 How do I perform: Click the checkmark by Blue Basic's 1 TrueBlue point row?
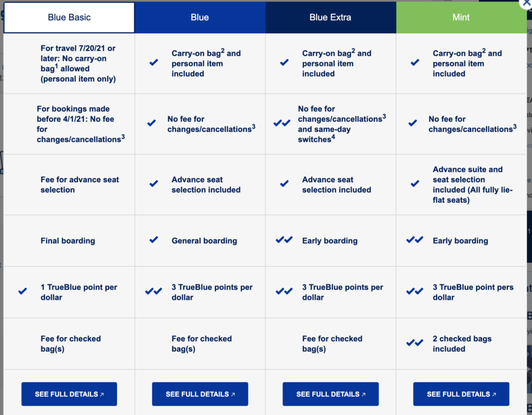pyautogui.click(x=22, y=292)
